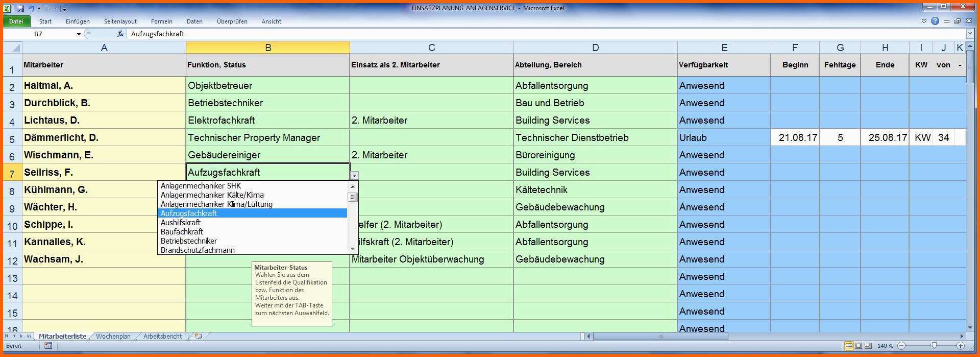Click the Urlaub availability cell
Image resolution: width=980 pixels, height=357 pixels.
click(724, 137)
